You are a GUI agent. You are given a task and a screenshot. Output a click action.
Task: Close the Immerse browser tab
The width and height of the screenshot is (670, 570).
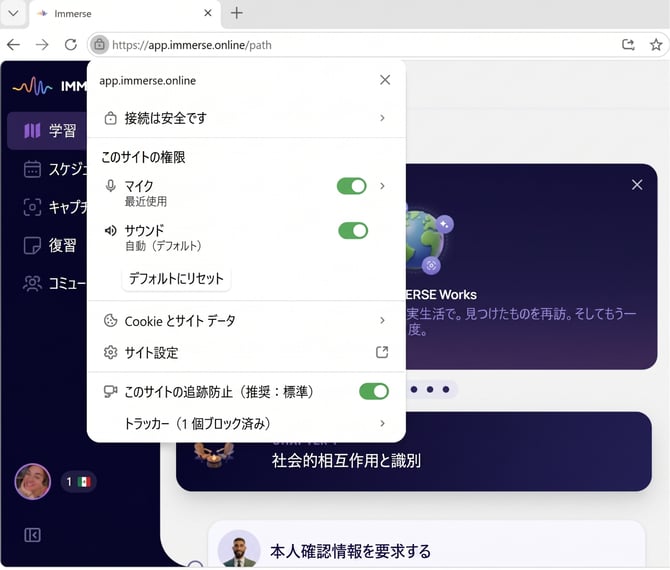click(208, 13)
